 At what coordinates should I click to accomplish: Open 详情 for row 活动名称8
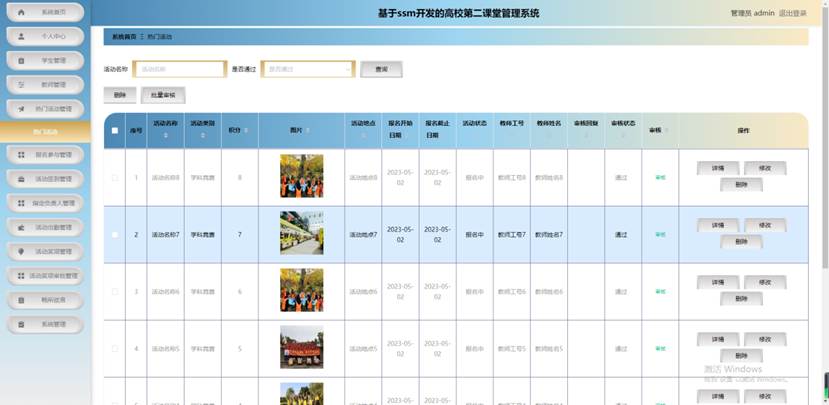[x=718, y=168]
